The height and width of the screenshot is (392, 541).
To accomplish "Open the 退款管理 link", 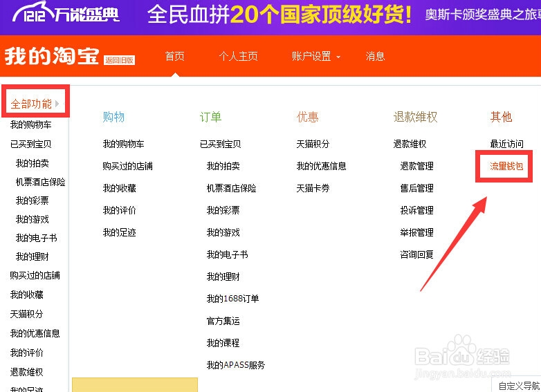I will [416, 166].
